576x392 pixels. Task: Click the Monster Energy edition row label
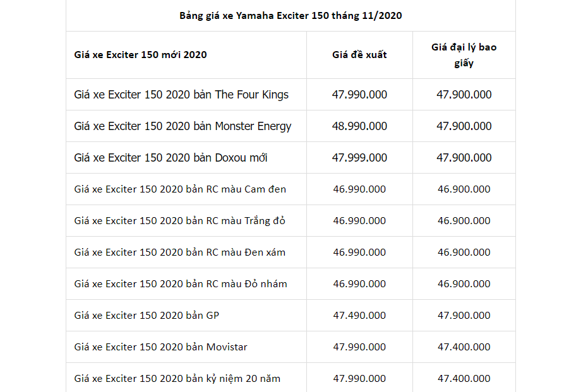(x=183, y=126)
